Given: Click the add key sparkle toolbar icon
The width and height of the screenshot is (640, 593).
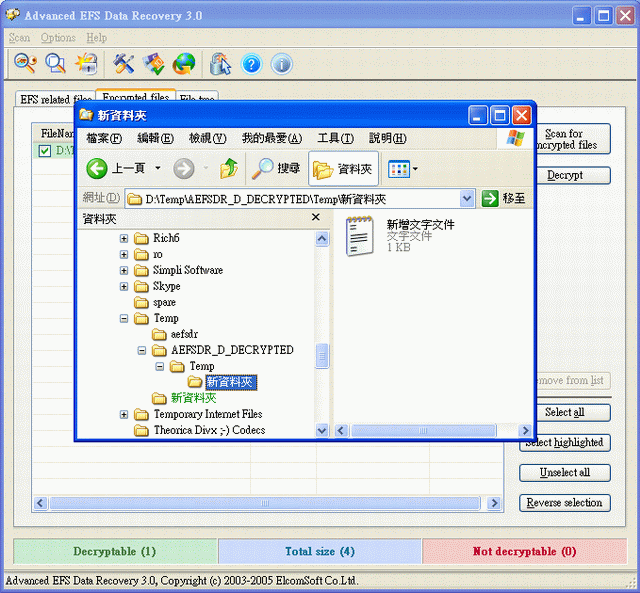Looking at the screenshot, I should coord(87,63).
